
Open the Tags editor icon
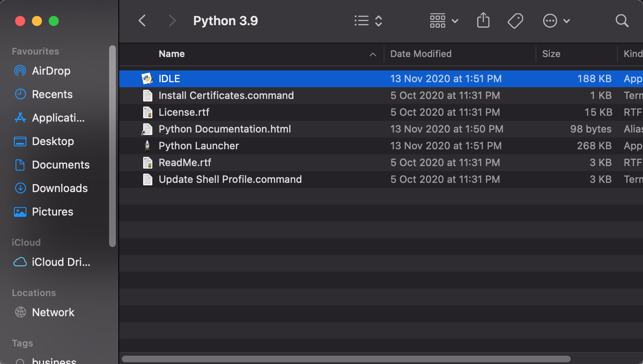pyautogui.click(x=515, y=21)
